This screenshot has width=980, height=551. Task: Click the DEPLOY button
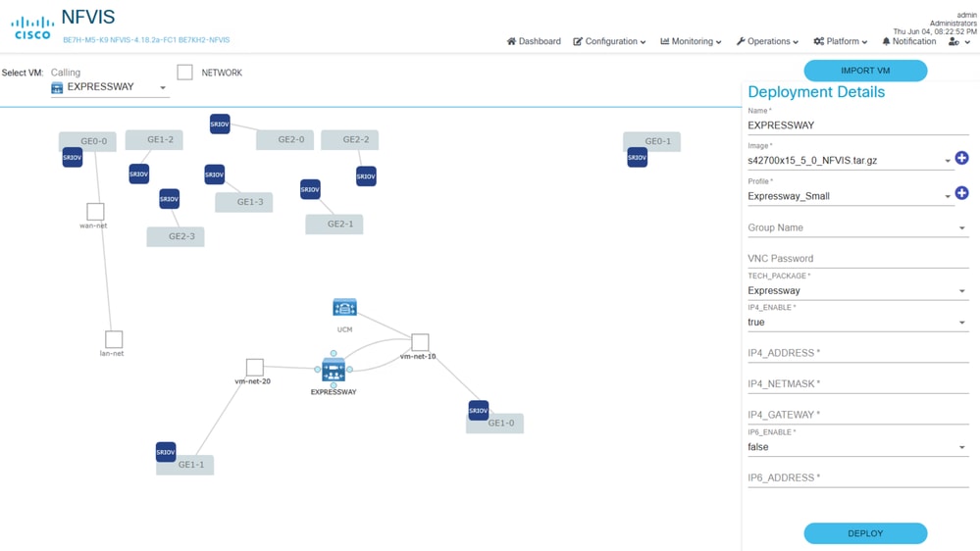coord(865,533)
